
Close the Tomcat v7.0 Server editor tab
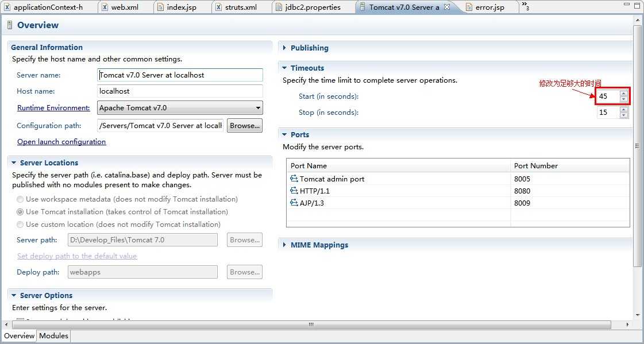click(448, 7)
